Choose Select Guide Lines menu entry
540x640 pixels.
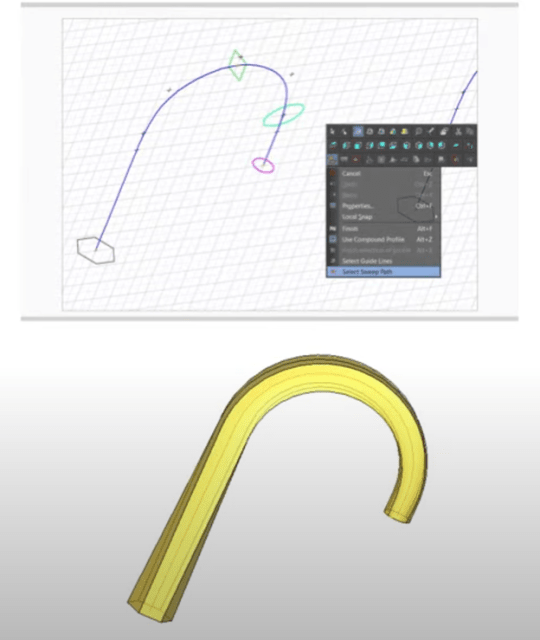point(383,261)
